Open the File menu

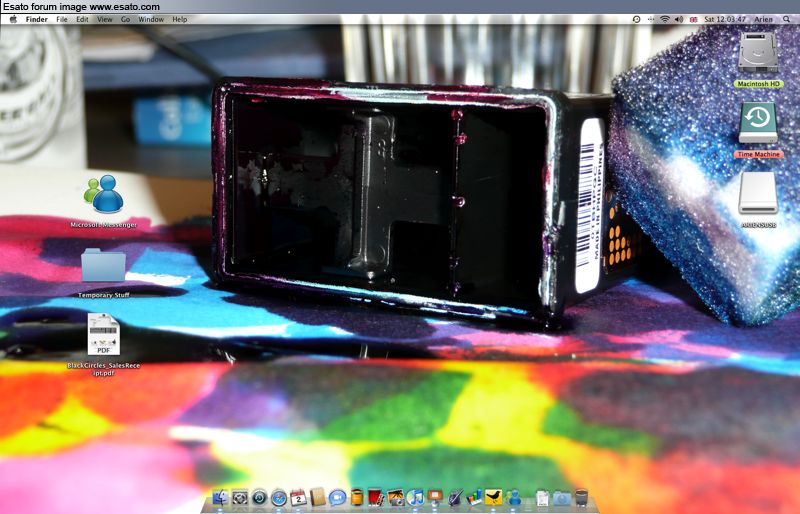click(62, 19)
